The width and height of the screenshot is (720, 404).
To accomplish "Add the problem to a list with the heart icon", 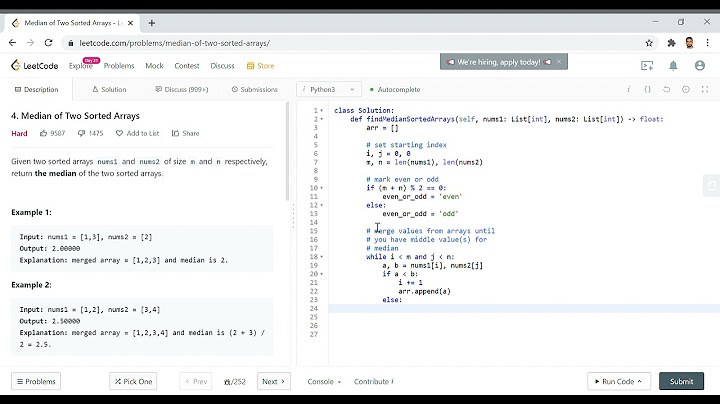I will click(x=137, y=133).
